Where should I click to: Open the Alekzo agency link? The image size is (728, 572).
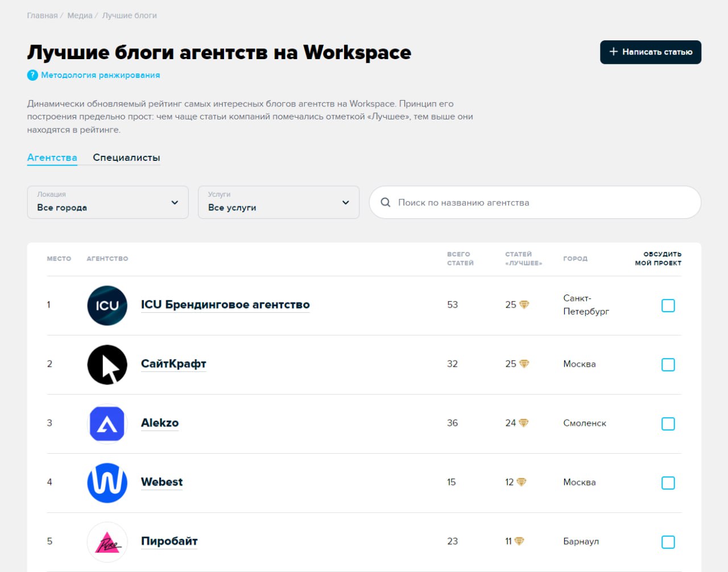pyautogui.click(x=160, y=423)
